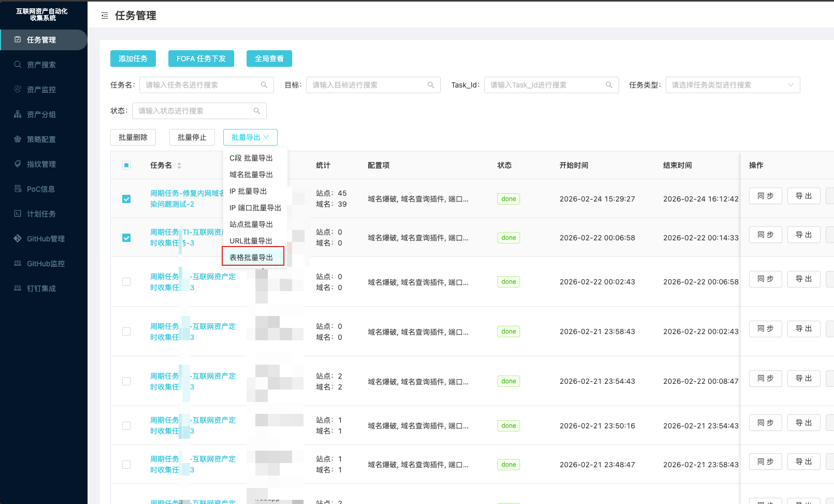Open task link in row started 2026-02-21 23:54:43
The image size is (834, 504).
[193, 382]
